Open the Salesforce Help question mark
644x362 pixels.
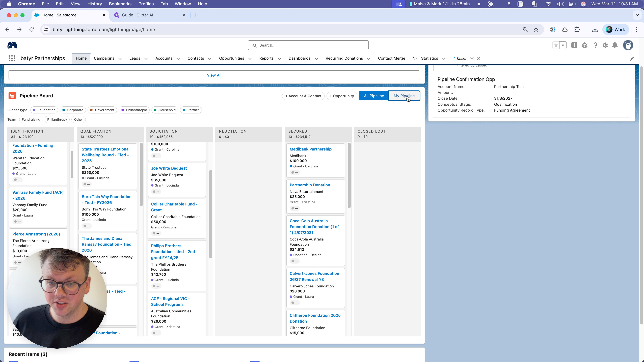tap(595, 45)
